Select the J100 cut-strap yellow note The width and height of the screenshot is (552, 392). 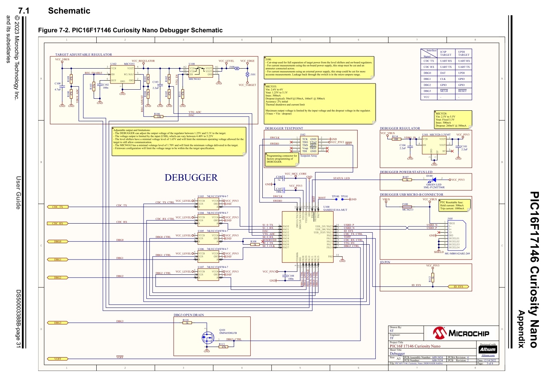click(319, 68)
